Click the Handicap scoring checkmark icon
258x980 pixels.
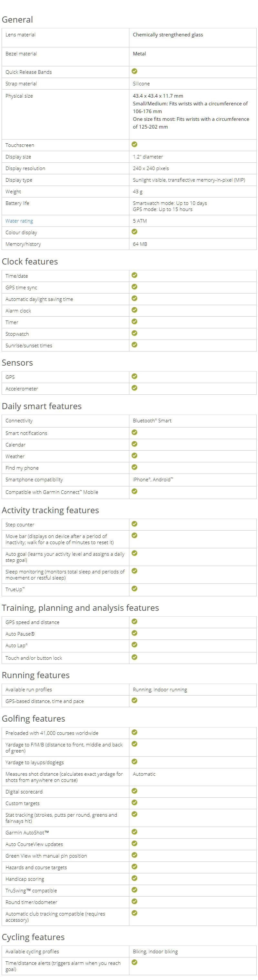coord(134,878)
